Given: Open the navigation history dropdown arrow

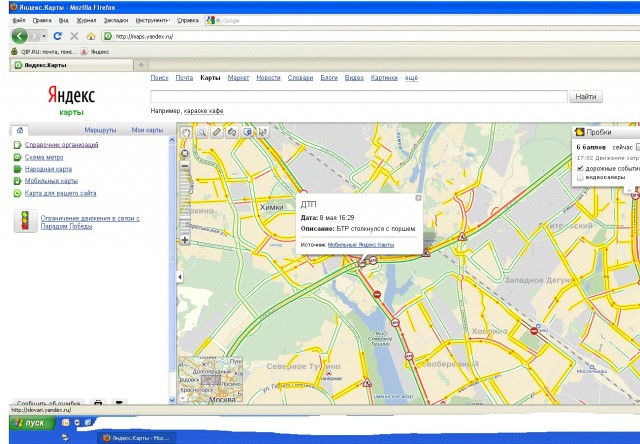Looking at the screenshot, I should tap(46, 36).
